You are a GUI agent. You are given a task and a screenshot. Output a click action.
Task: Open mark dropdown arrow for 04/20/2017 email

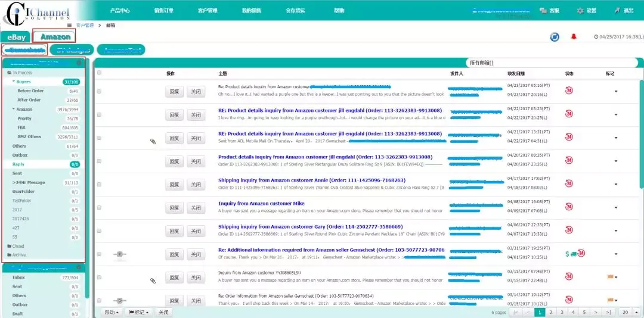coord(615,161)
